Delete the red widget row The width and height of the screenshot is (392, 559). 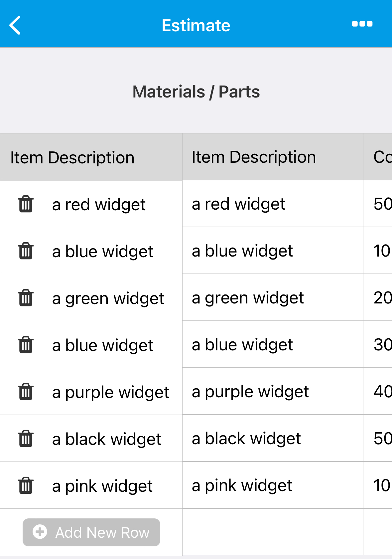tap(26, 204)
